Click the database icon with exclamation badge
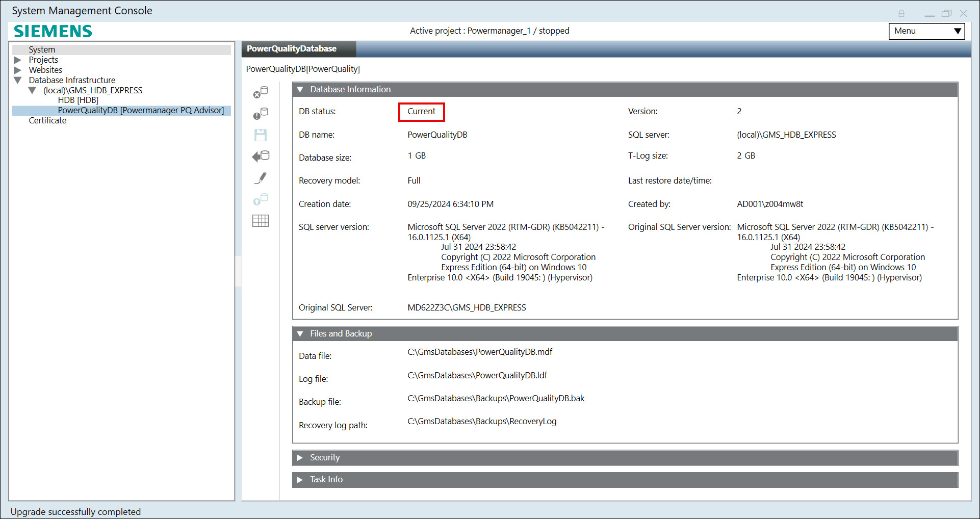 click(x=261, y=114)
